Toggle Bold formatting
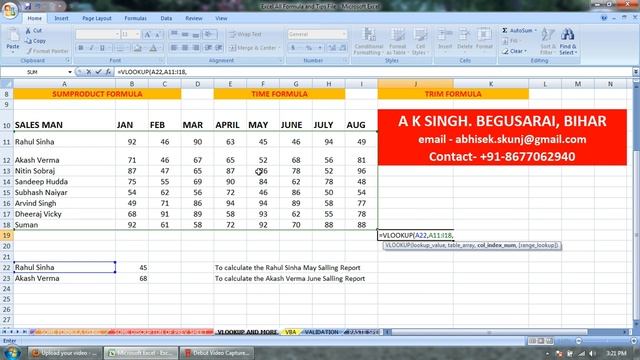 pyautogui.click(x=81, y=48)
